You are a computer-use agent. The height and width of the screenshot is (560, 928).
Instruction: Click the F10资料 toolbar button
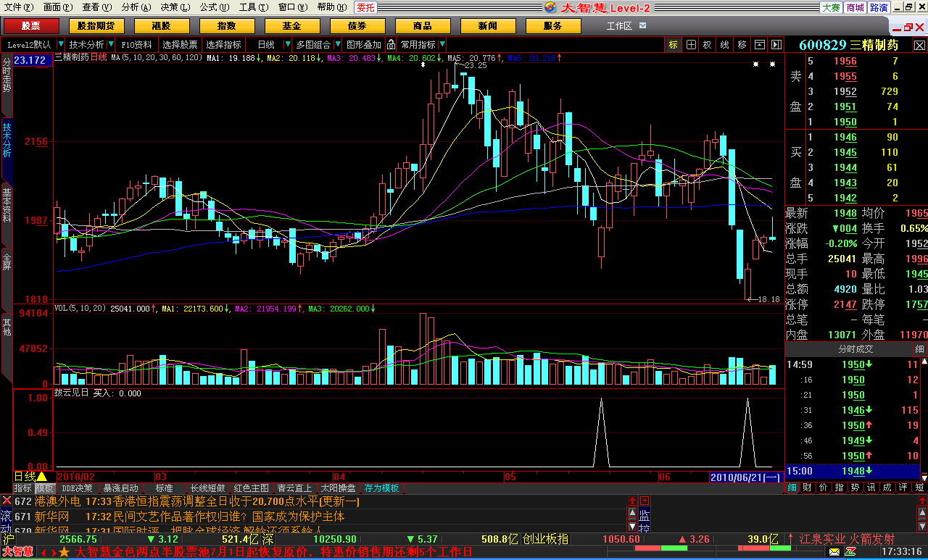click(x=137, y=45)
